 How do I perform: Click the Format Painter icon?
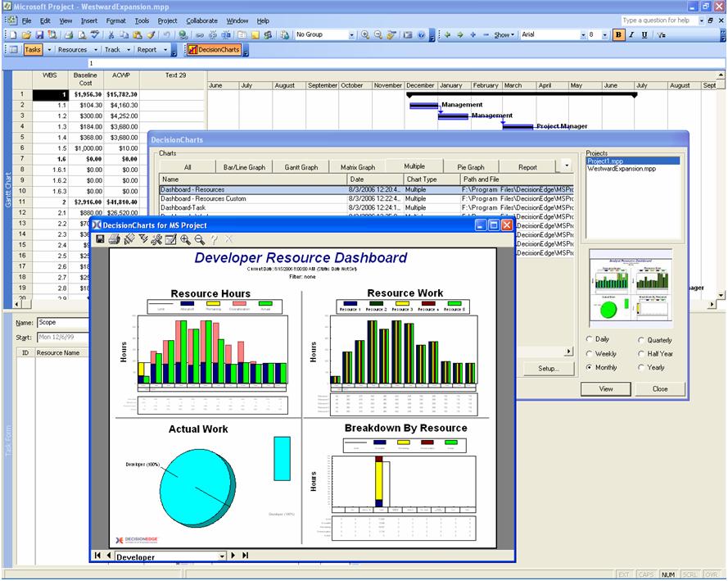[150, 34]
